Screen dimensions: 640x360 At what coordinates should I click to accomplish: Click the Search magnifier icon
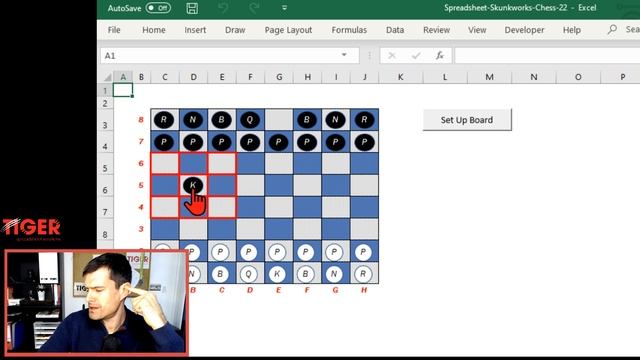point(612,29)
